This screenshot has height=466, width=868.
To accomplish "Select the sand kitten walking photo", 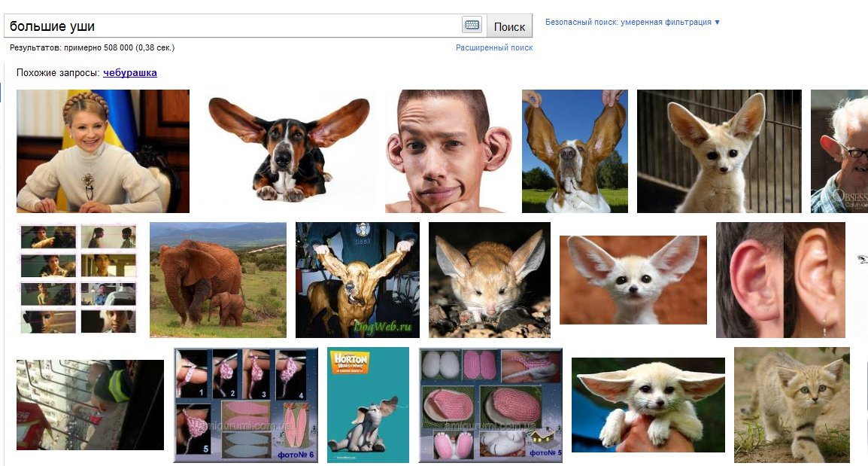I will click(791, 404).
